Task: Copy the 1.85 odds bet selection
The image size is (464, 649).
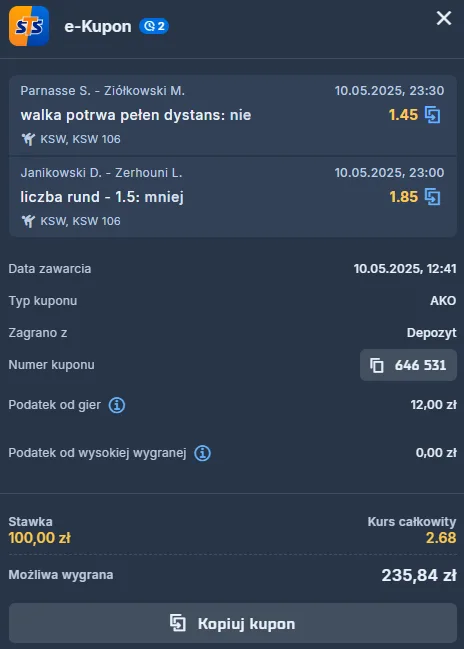Action: coord(433,197)
